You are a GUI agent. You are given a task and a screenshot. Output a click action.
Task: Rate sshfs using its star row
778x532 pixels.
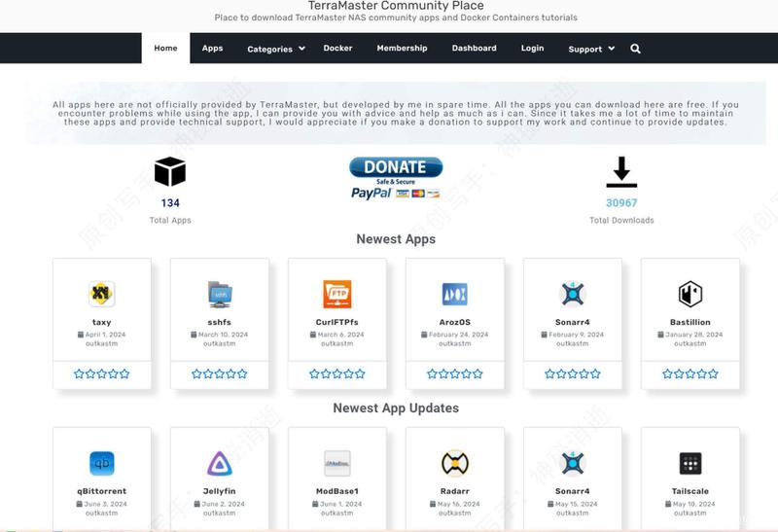point(220,373)
